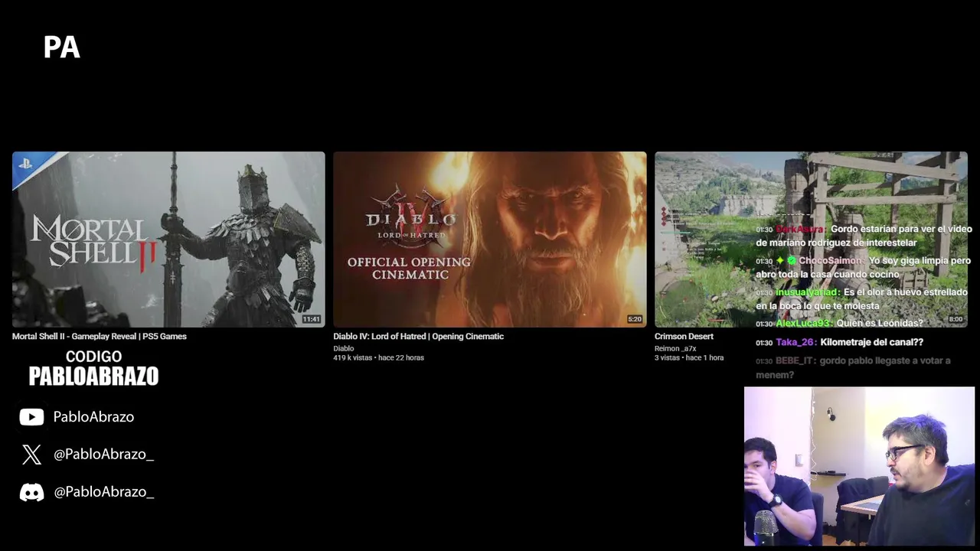Click the 8:00 duration badge
The width and height of the screenshot is (980, 551).
point(955,319)
